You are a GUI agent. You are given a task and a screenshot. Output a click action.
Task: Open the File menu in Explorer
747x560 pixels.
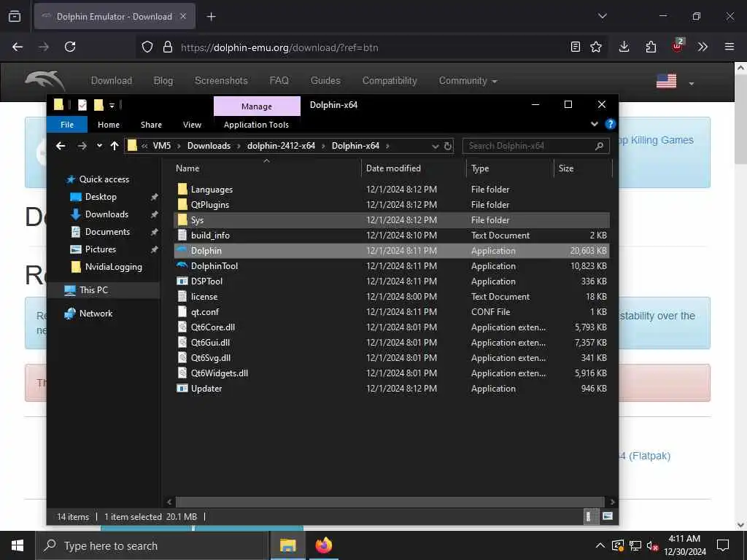point(67,124)
